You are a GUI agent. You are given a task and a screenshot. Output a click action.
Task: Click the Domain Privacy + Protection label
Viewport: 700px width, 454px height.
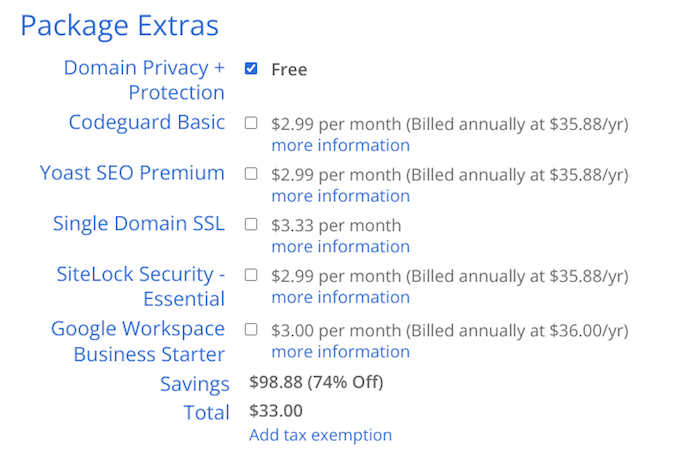(144, 80)
